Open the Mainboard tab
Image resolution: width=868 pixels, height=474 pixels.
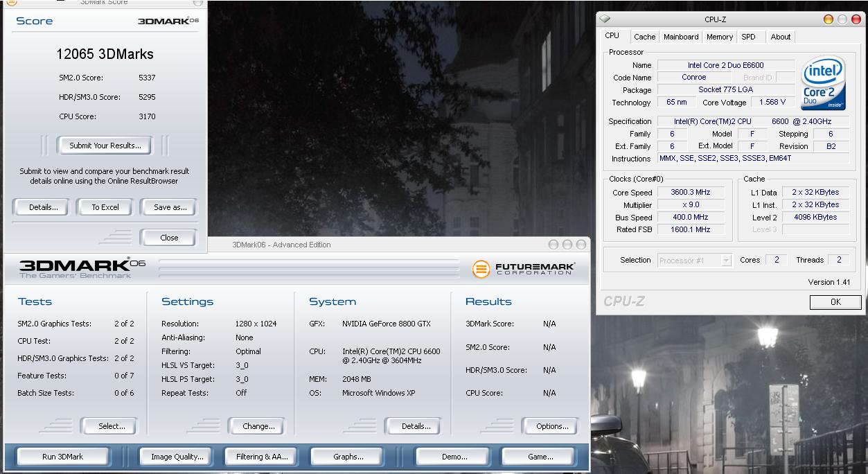coord(680,37)
